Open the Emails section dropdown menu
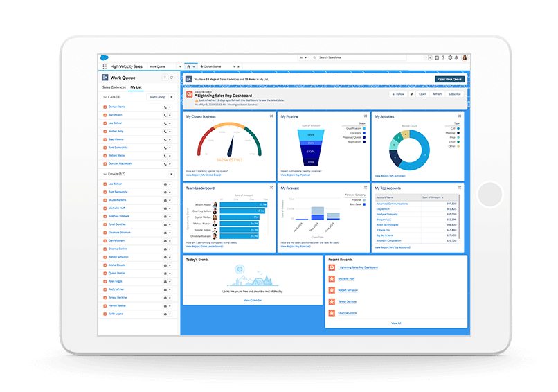 (172, 174)
